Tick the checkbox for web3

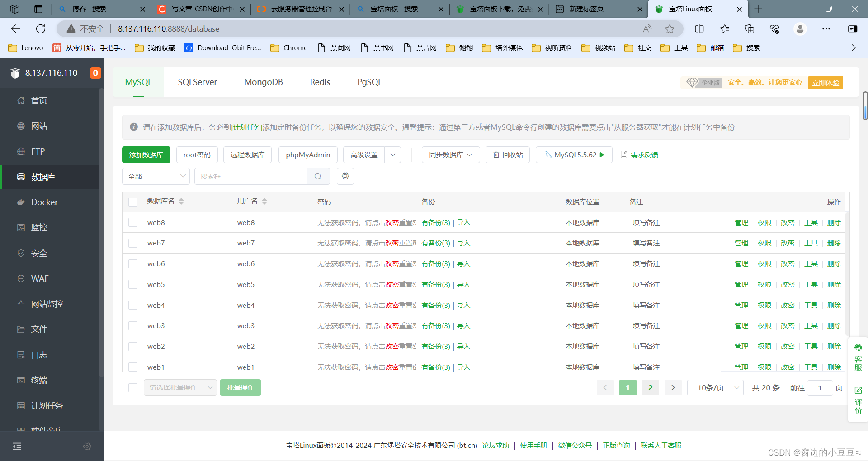(x=133, y=326)
